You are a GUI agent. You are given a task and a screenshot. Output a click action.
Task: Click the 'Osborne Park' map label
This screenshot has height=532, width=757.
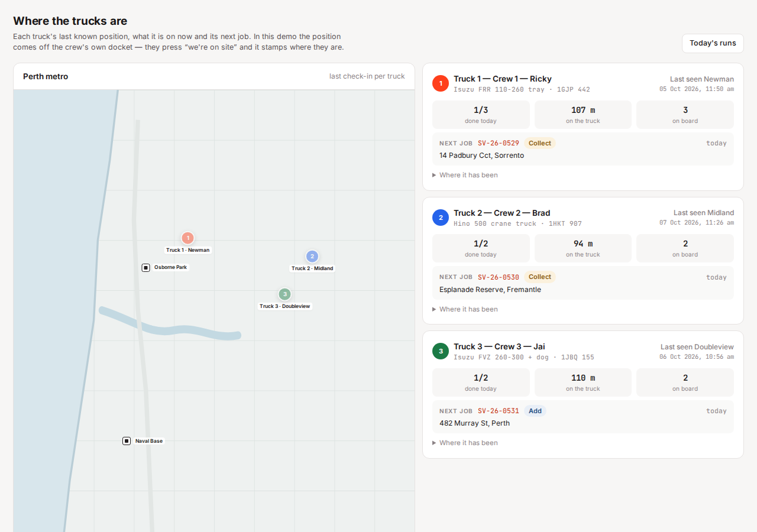point(170,267)
